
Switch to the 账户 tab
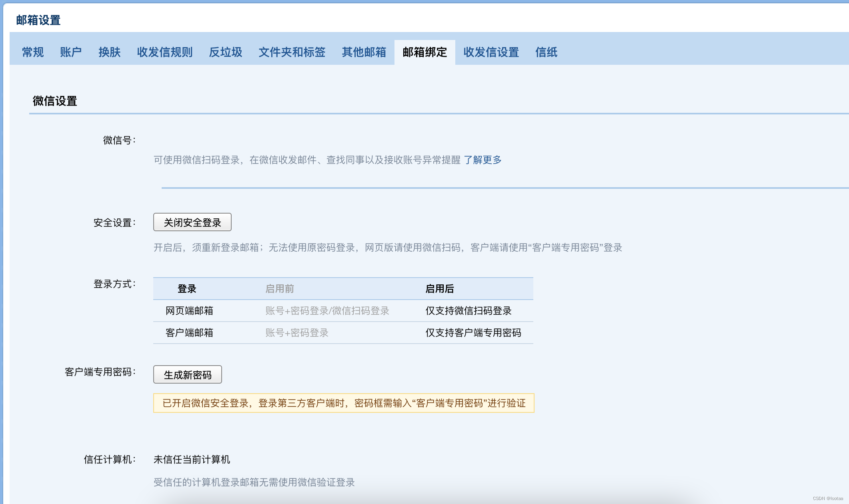[71, 52]
